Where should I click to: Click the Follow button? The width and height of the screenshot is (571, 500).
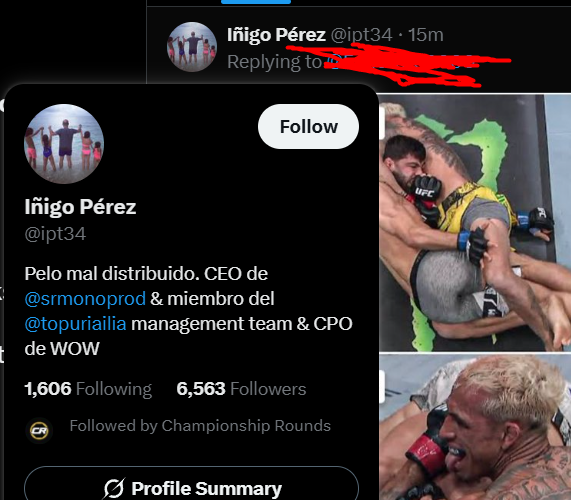click(308, 126)
